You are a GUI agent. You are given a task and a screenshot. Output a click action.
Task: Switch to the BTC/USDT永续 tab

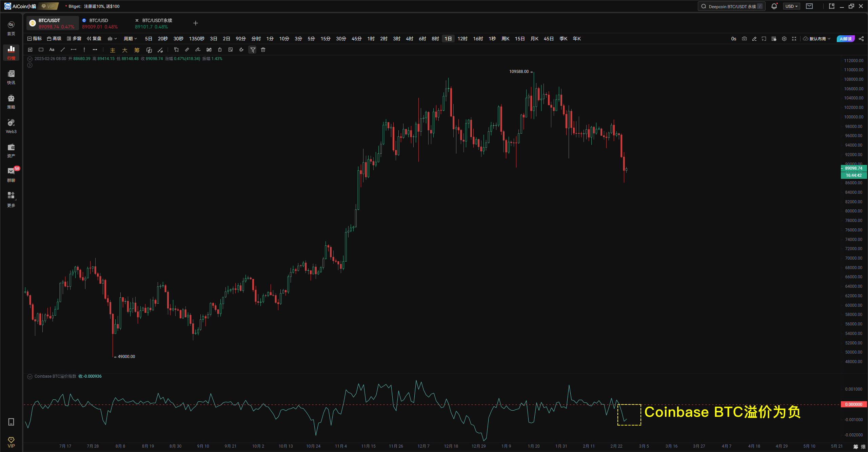[x=154, y=23]
